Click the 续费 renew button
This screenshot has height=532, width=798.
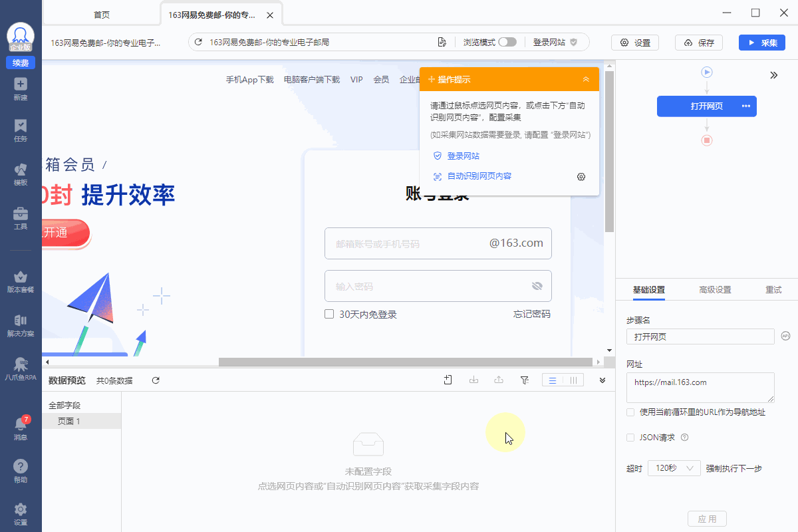pos(21,63)
